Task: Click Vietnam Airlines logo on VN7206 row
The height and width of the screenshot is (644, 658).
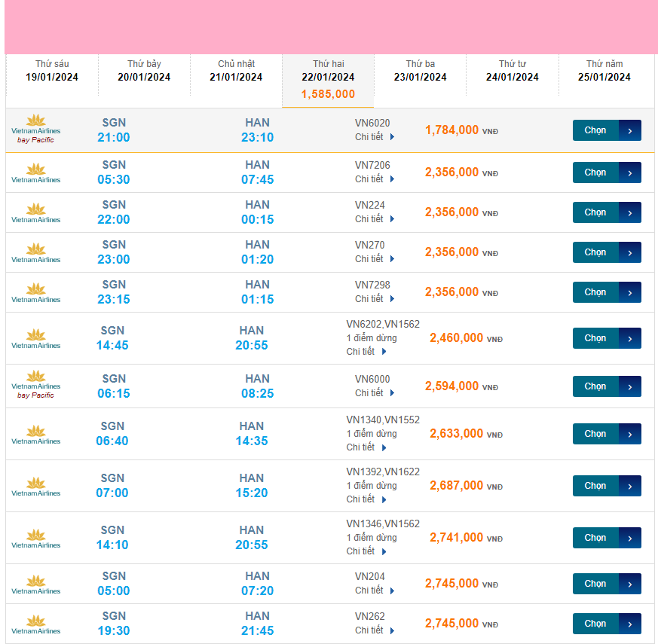Action: pyautogui.click(x=36, y=172)
